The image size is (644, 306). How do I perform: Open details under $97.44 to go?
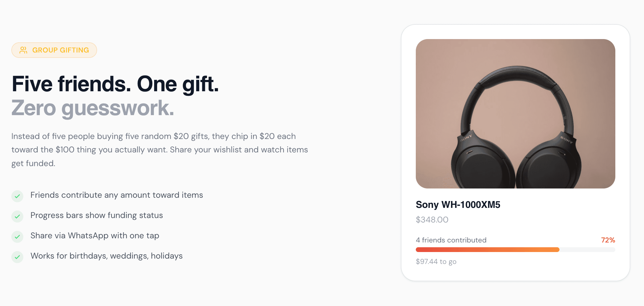[436, 262]
